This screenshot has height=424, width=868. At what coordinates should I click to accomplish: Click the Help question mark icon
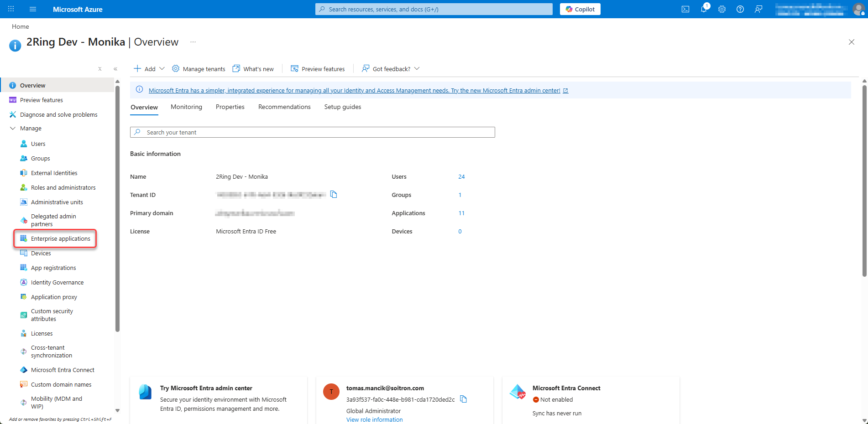point(740,9)
